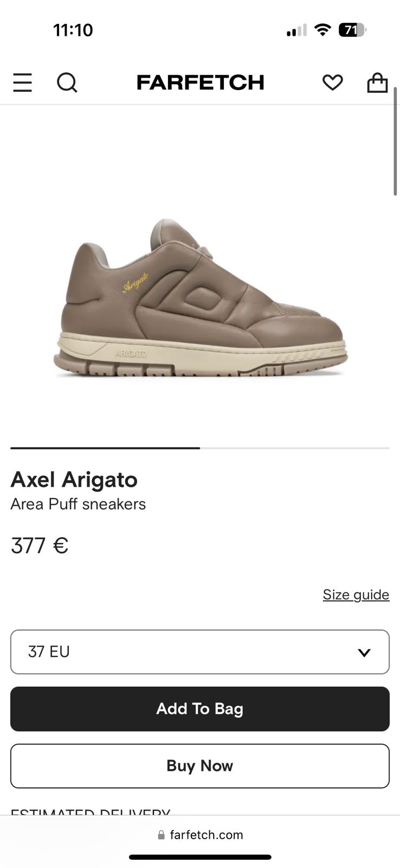Viewport: 400px width, 868px height.
Task: Click Buy Now button
Action: [200, 765]
